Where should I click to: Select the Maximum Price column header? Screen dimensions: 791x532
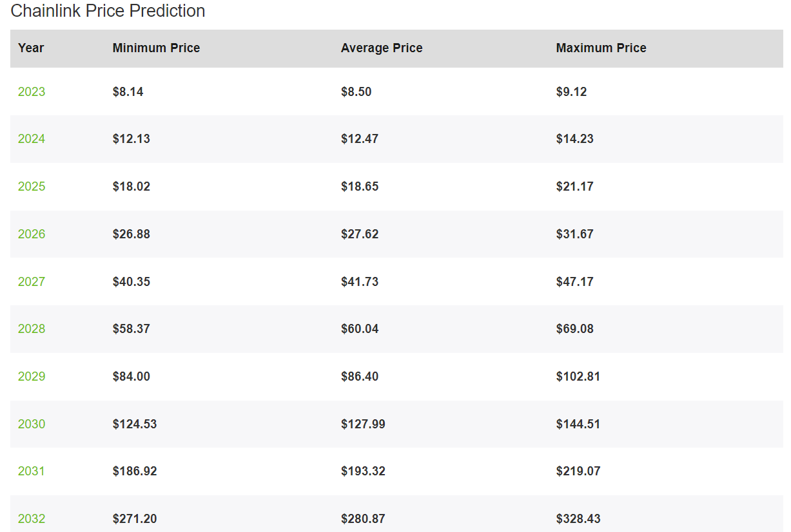point(601,48)
